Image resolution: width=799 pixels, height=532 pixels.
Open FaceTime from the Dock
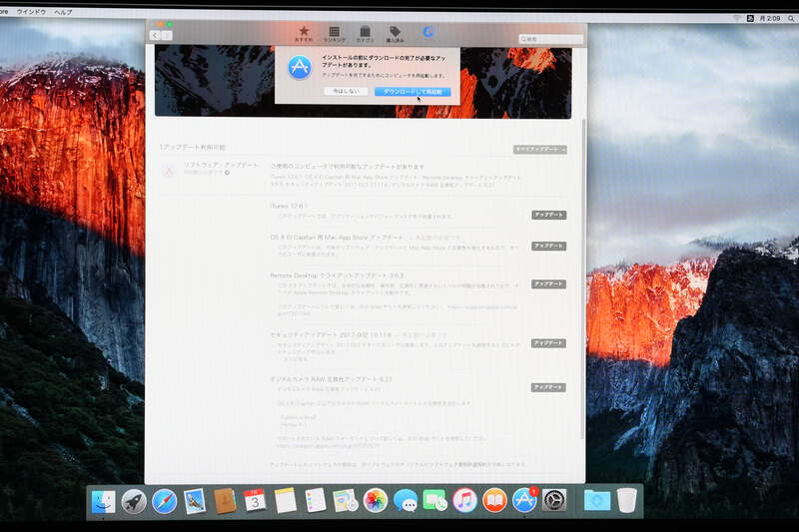(435, 501)
